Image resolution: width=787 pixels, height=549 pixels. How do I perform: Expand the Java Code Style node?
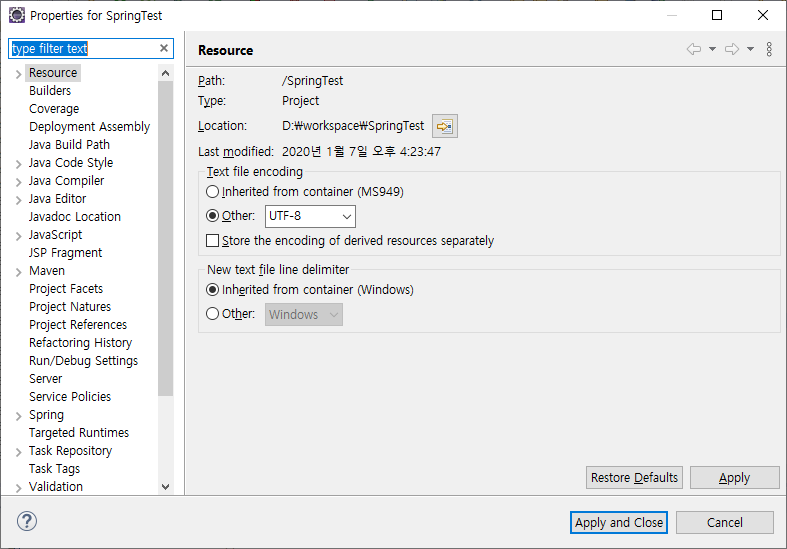[19, 164]
